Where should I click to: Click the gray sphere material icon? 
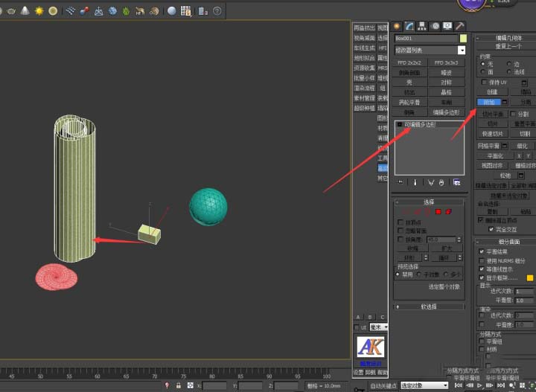pos(172,11)
